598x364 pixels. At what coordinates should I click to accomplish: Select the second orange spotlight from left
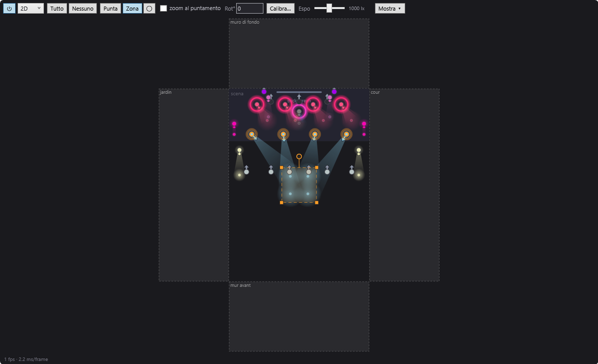(283, 134)
